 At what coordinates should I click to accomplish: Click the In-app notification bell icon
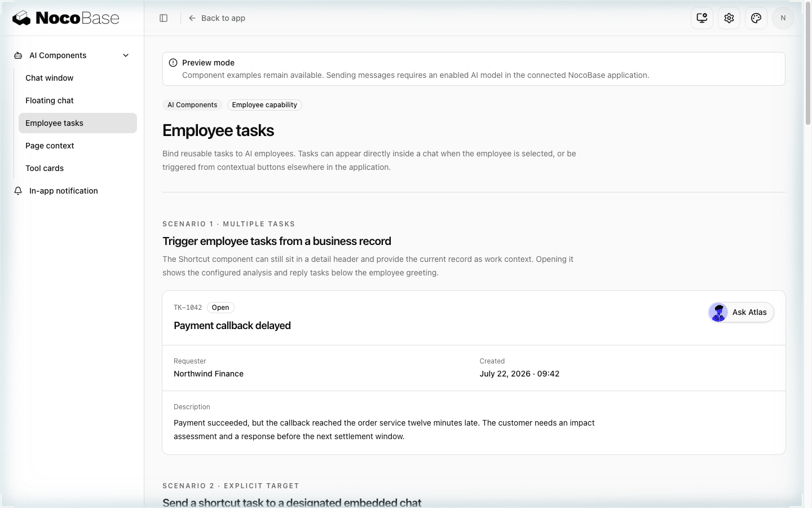(18, 191)
